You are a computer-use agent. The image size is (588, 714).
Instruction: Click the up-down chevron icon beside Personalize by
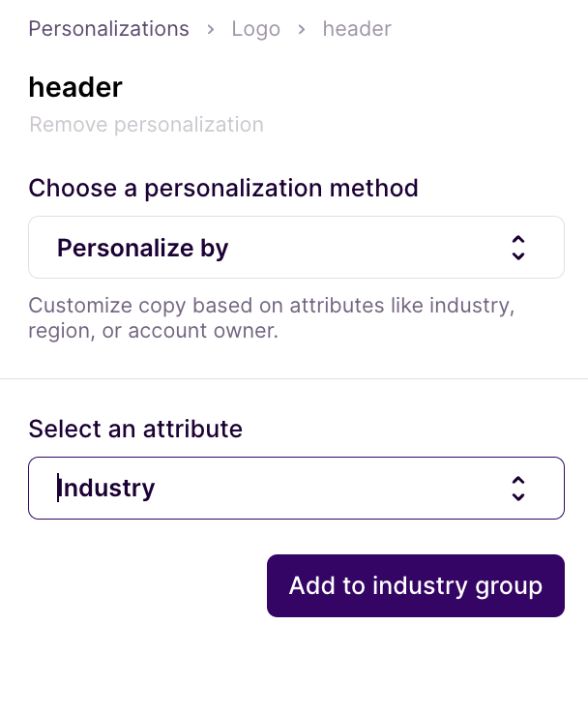(x=518, y=248)
